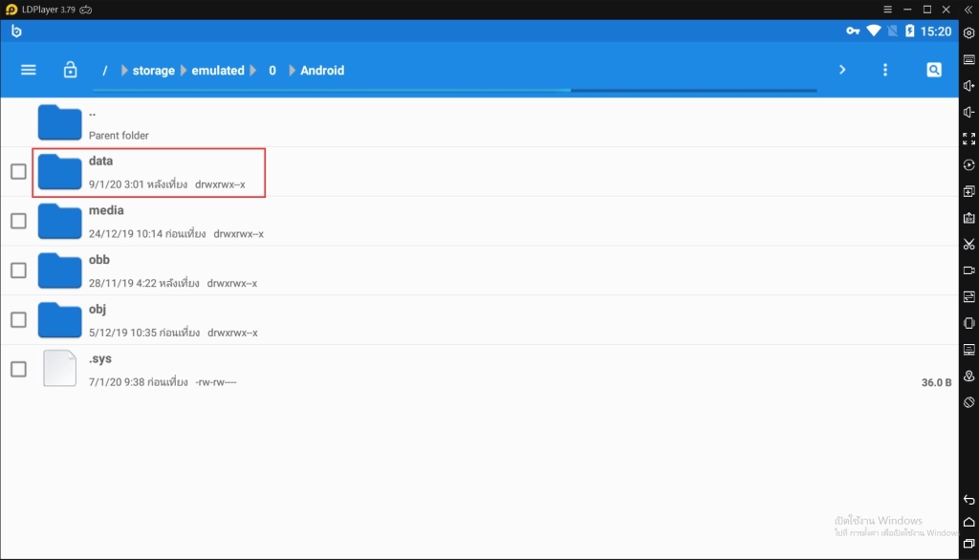Screen dimensions: 979x560
Task: Collapse the LDPlayer sidebar with double-arrow
Action: tap(968, 10)
